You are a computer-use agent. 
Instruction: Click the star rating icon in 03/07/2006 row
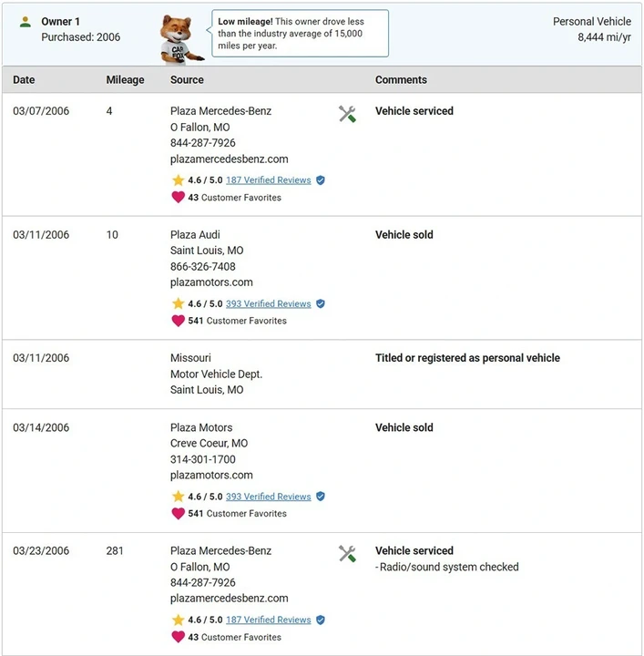pos(179,180)
